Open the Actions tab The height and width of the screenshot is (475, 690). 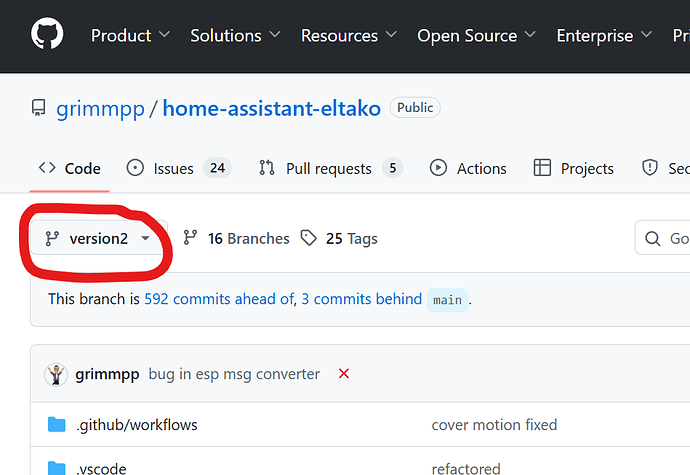pyautogui.click(x=468, y=168)
